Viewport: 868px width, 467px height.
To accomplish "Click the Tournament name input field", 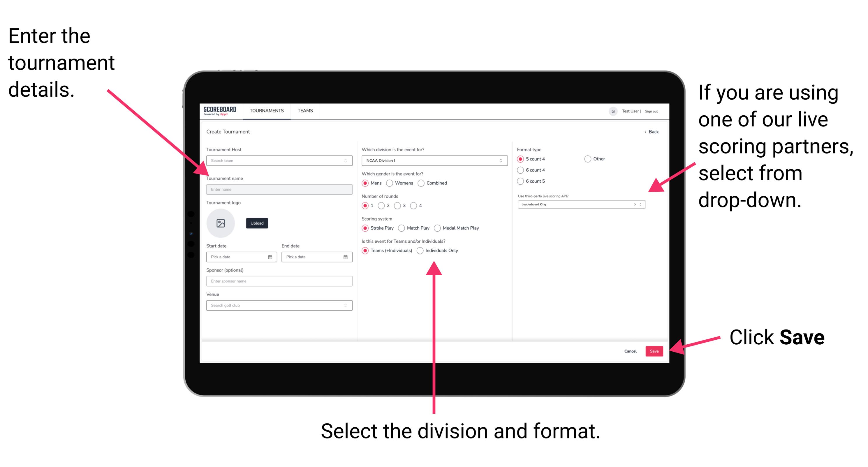I will point(278,189).
